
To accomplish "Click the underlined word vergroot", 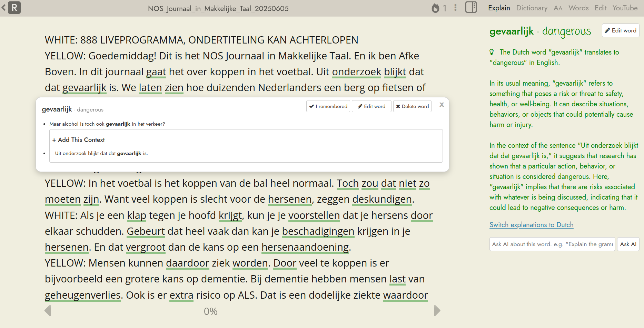I will coord(146,247).
